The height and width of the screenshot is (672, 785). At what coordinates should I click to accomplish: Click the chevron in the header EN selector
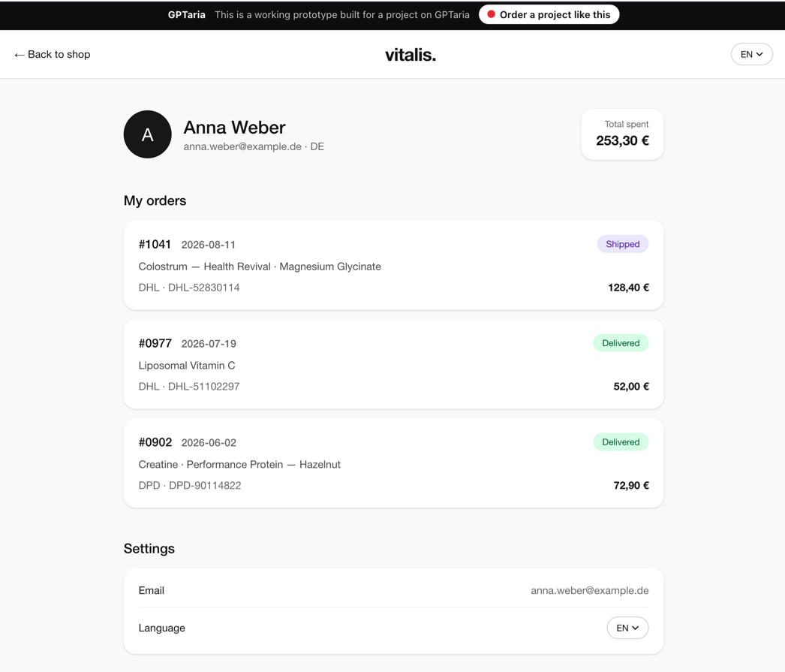[x=759, y=54]
